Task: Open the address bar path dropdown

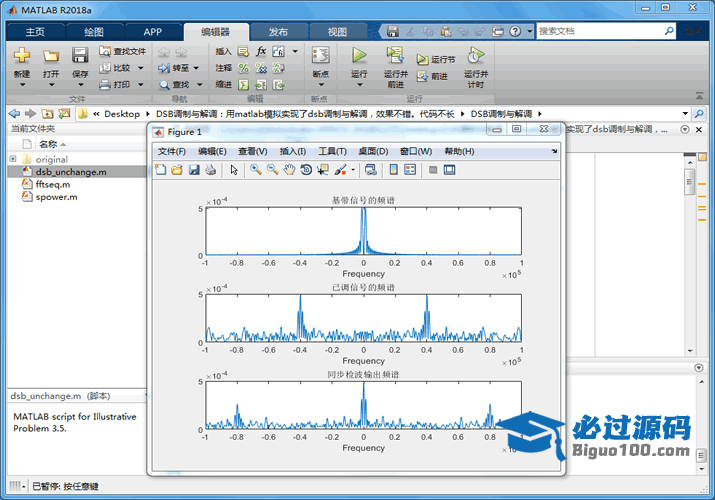Action: 685,113
